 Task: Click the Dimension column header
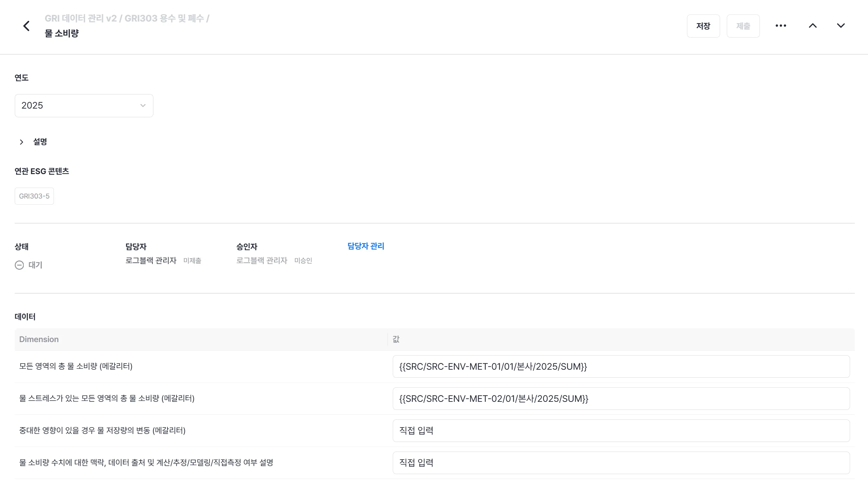39,339
